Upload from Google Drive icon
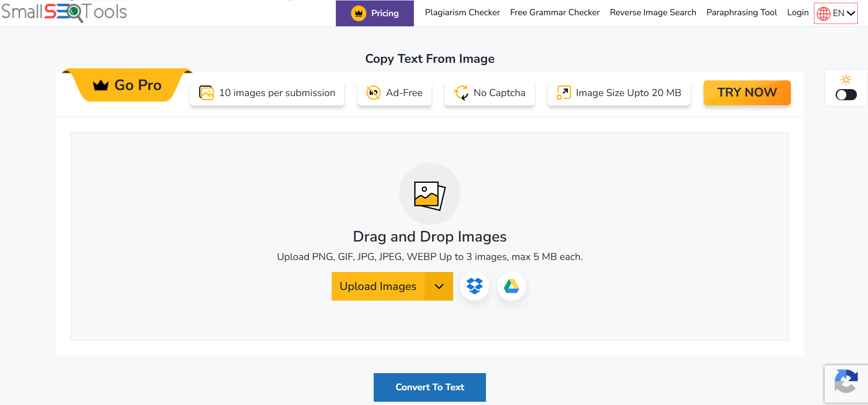This screenshot has height=405, width=868. [x=511, y=286]
